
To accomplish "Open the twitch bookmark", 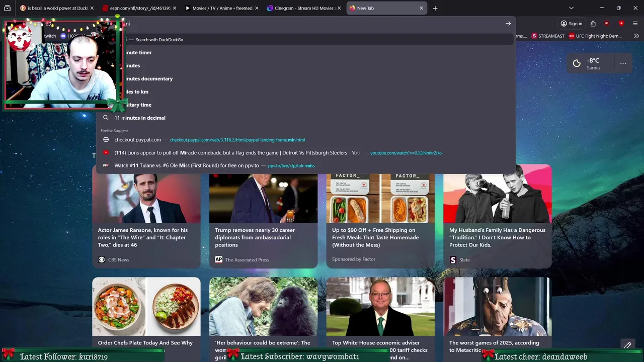I will pos(50,36).
